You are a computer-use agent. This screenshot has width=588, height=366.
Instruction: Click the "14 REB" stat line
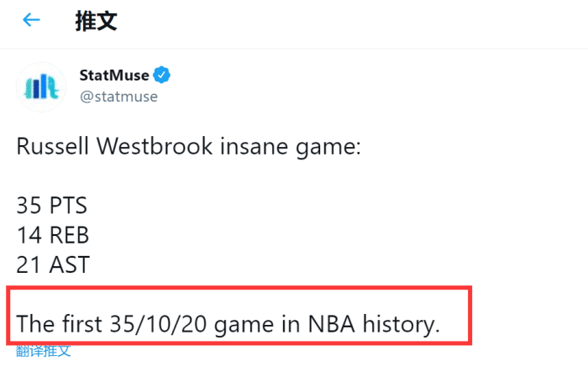(52, 235)
